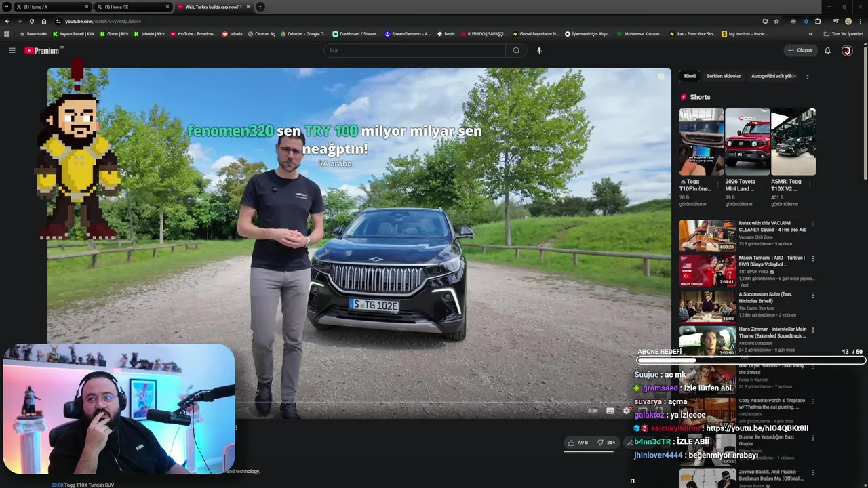The width and height of the screenshot is (868, 488).
Task: Open the Tüm Yer İşaretleri bookmarks folder
Action: pos(843,33)
